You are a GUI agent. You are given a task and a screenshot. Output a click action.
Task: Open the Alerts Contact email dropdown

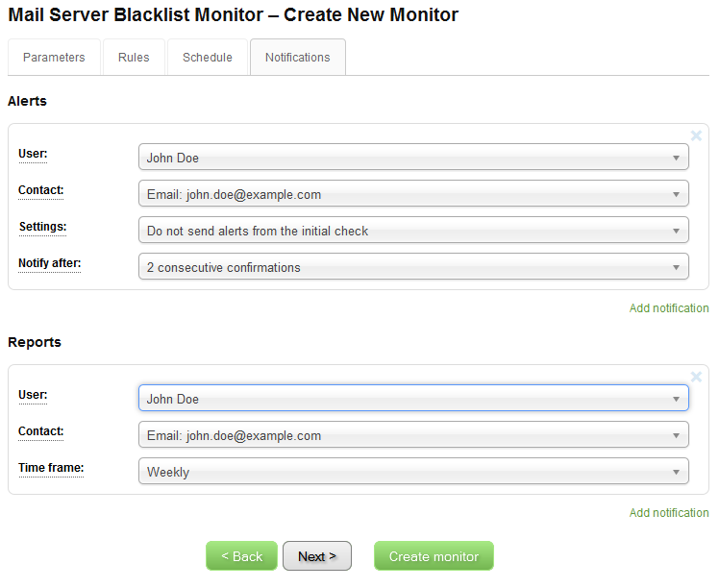[413, 194]
